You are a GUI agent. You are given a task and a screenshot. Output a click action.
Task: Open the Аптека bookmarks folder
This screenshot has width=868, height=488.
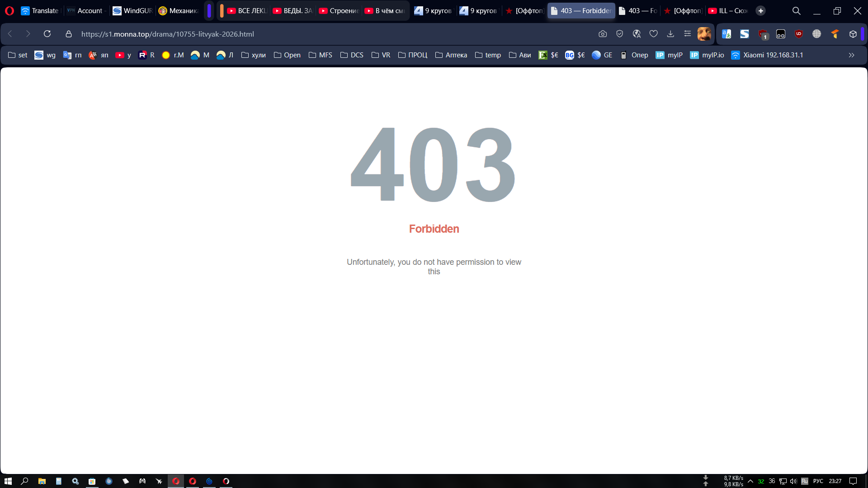coord(451,55)
